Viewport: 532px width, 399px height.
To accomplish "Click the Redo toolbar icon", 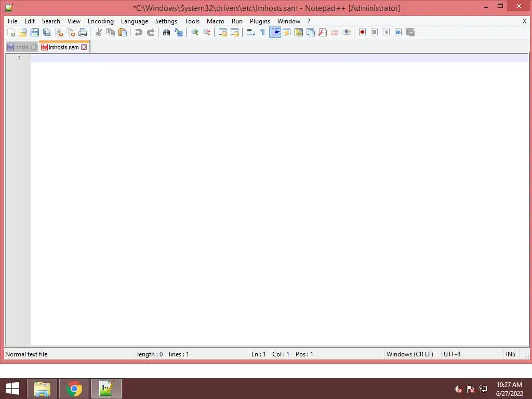I will 150,32.
